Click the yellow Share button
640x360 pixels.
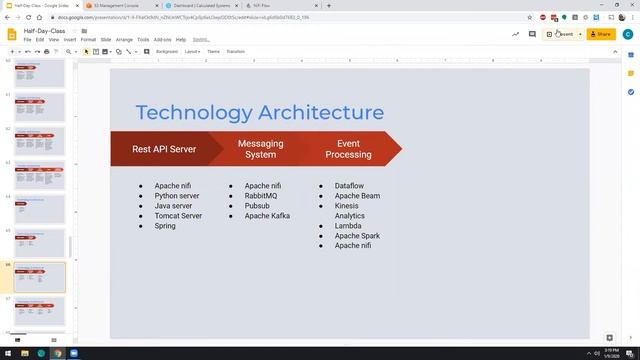pos(601,34)
